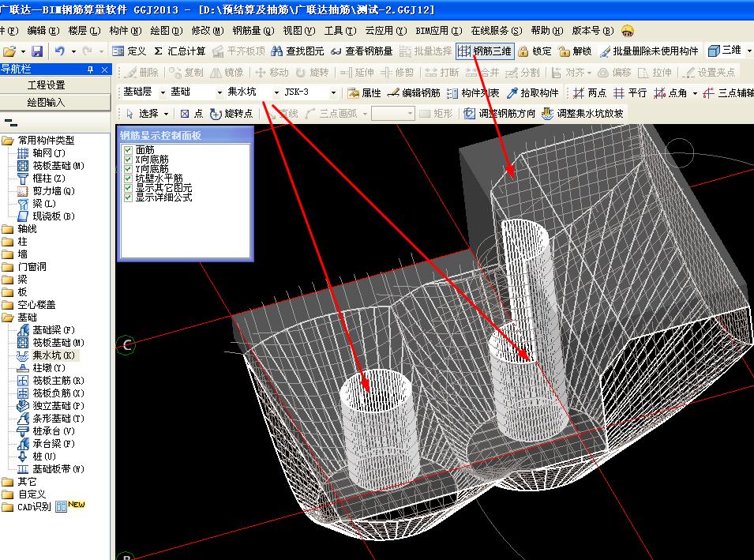Uncheck X向底筋 checkbox

(128, 160)
